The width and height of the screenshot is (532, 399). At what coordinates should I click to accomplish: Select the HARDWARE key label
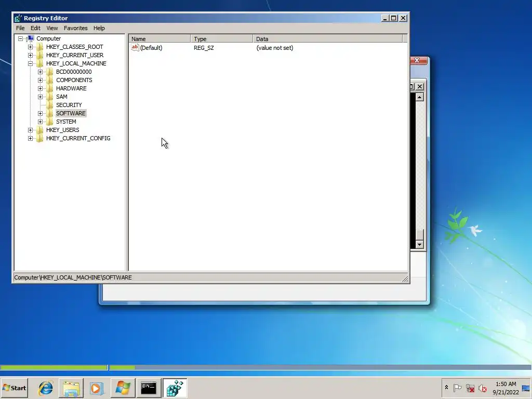[71, 88]
